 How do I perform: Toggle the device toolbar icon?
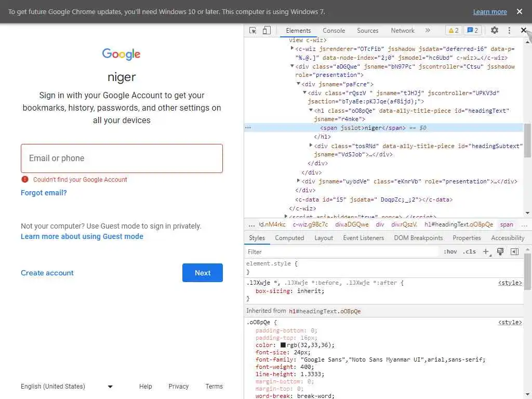pyautogui.click(x=267, y=31)
